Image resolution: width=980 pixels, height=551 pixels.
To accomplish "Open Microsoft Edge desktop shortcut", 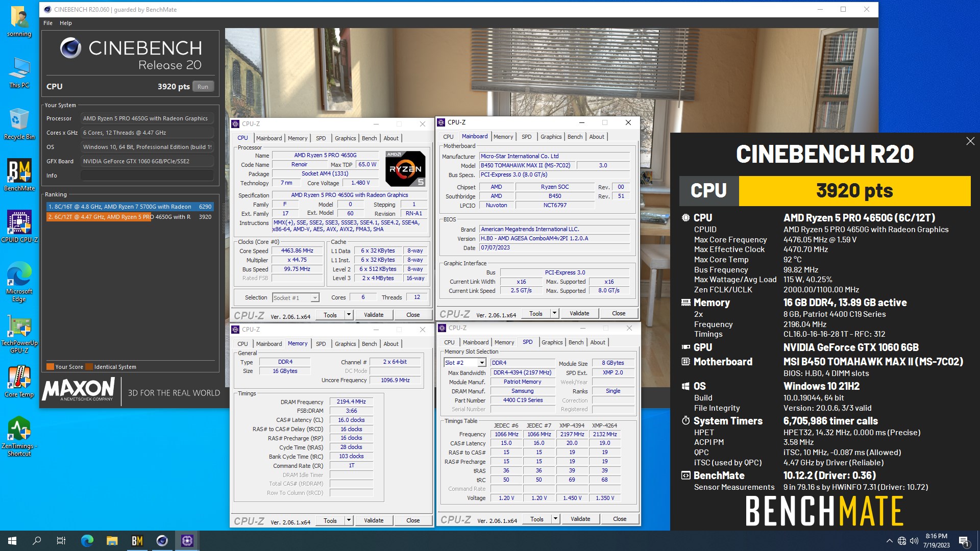I will [x=19, y=282].
